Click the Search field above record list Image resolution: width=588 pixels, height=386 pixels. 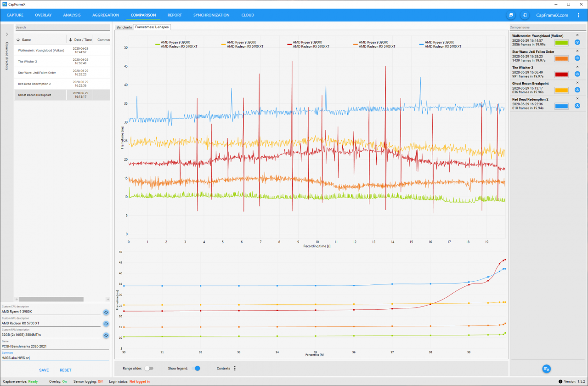pyautogui.click(x=62, y=28)
